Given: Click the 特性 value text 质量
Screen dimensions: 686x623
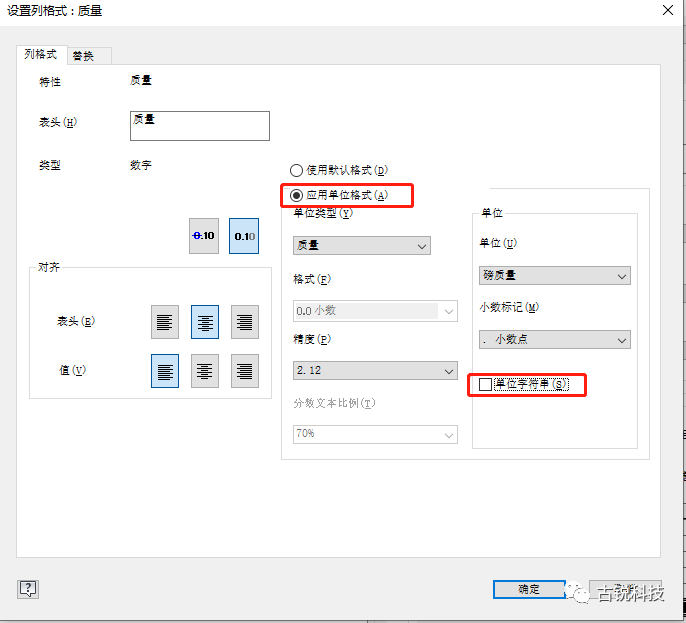Looking at the screenshot, I should point(141,80).
